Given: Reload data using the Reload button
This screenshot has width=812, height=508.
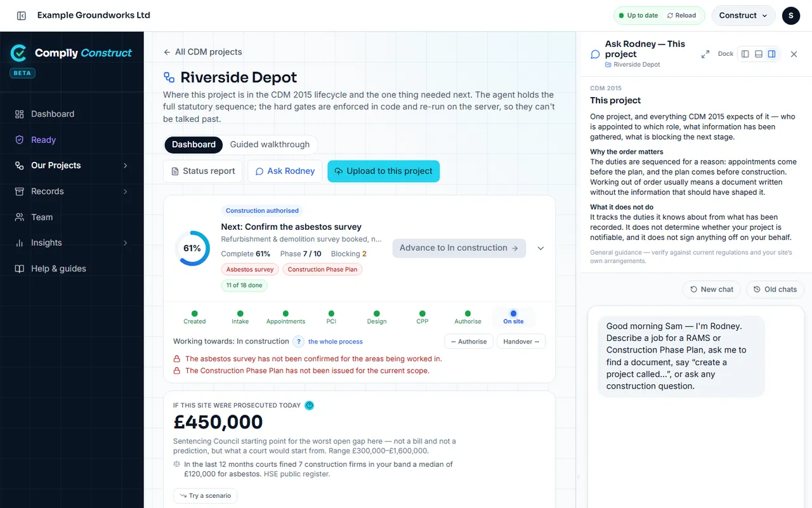Looking at the screenshot, I should 682,15.
